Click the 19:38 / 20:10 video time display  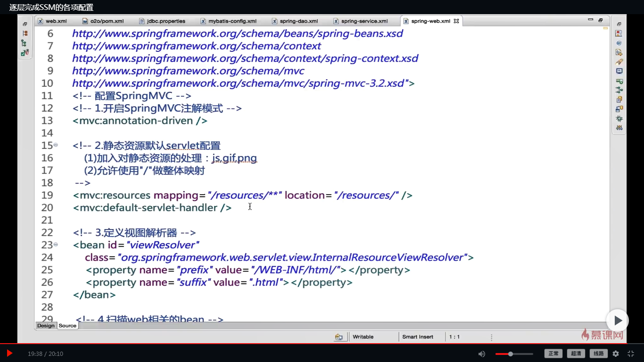point(45,354)
